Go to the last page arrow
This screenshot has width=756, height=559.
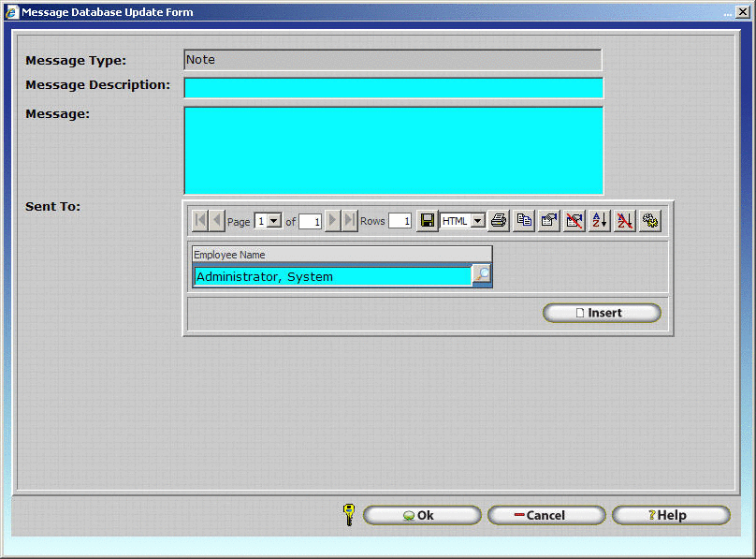point(349,221)
